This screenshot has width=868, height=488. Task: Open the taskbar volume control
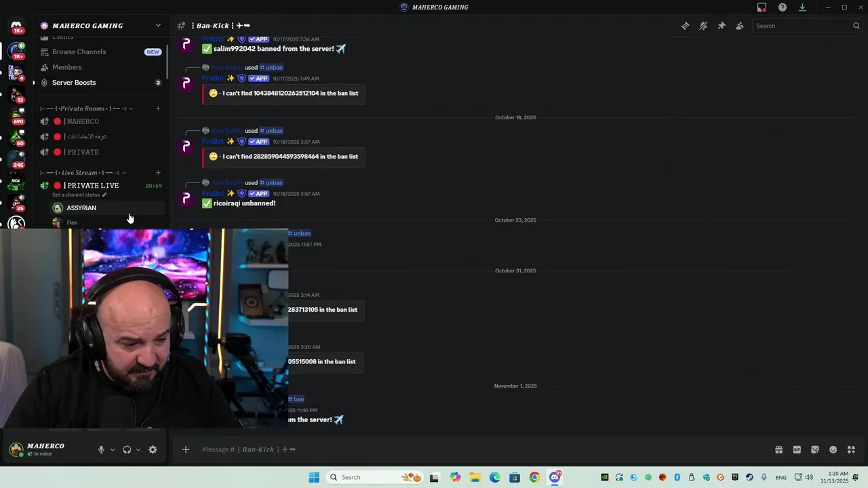click(809, 477)
